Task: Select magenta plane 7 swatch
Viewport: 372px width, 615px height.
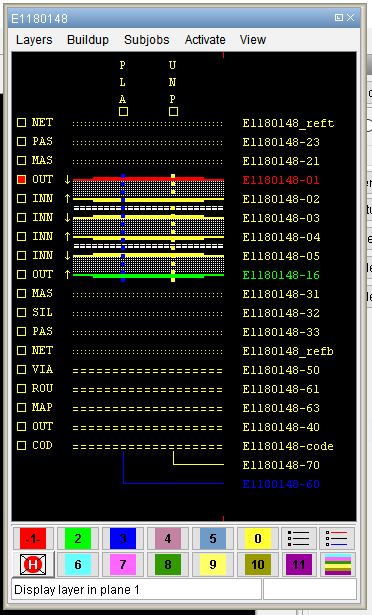Action: (x=123, y=564)
